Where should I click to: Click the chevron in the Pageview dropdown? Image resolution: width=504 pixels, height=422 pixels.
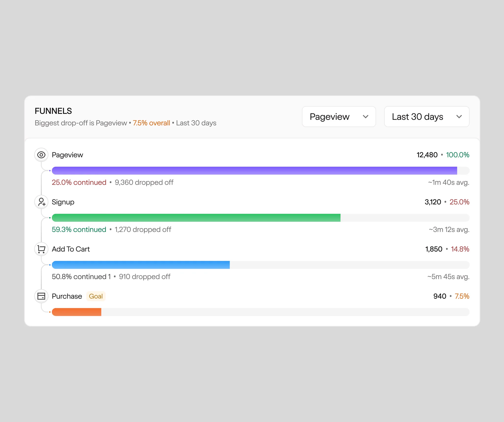(x=365, y=117)
